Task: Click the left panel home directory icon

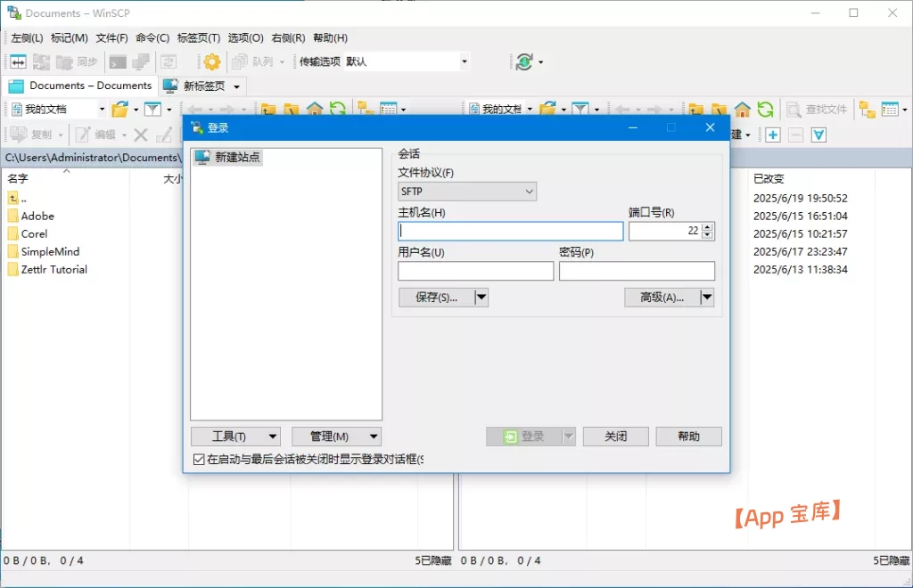Action: coord(315,109)
